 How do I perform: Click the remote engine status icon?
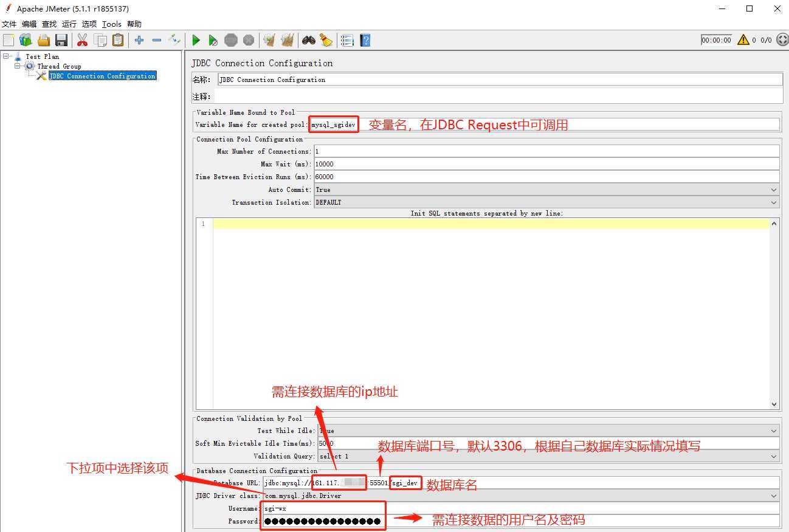coord(782,40)
